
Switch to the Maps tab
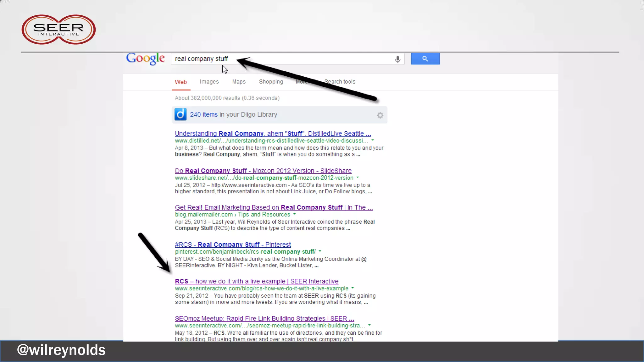point(239,82)
